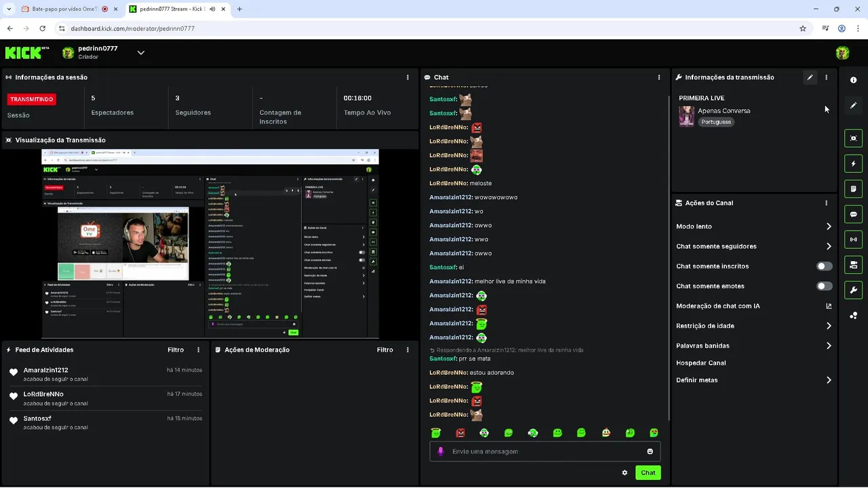Enable Chat somente inscritos switch
This screenshot has height=488, width=868.
pos(824,266)
